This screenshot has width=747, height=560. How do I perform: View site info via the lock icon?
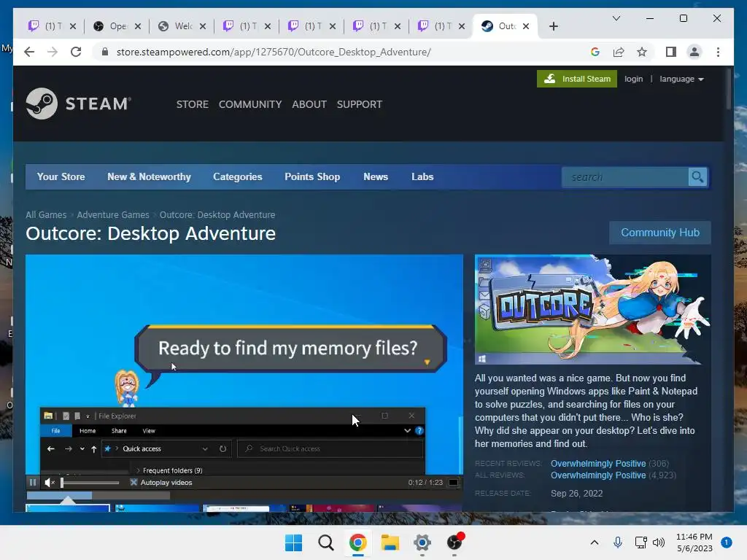(x=105, y=52)
